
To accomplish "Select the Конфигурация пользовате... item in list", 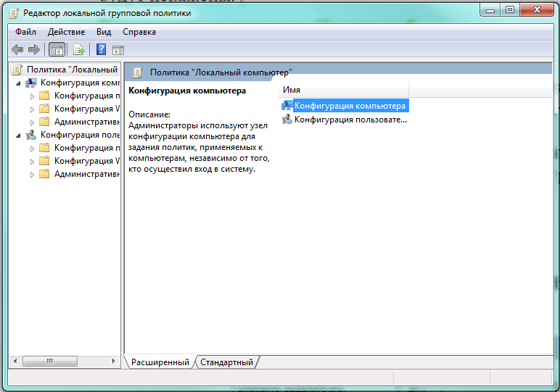I will [x=345, y=120].
